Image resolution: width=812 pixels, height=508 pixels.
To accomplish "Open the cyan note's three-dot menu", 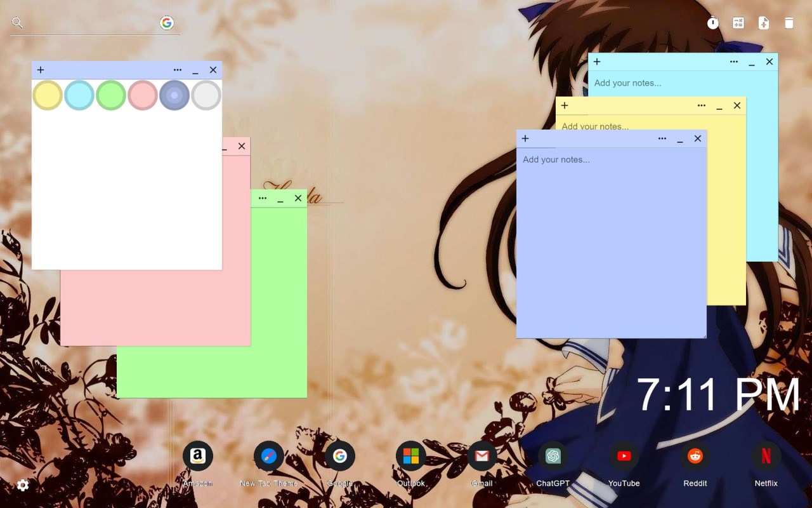I will [x=734, y=62].
